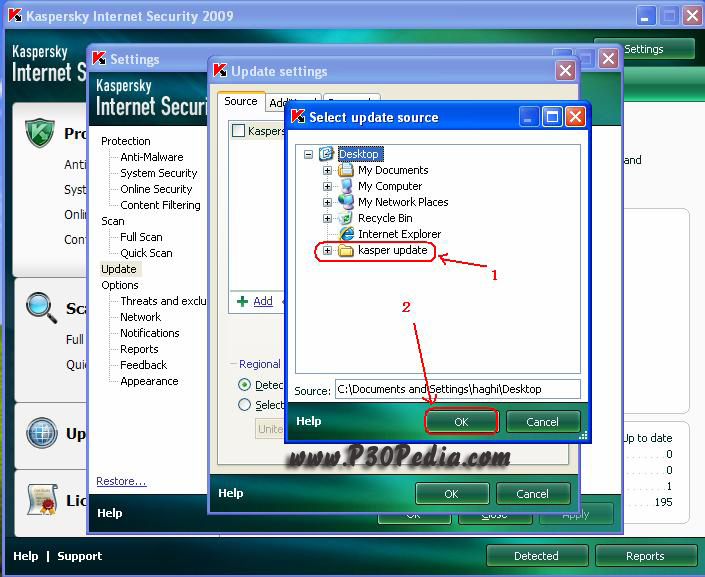Click the My Documents folder icon
This screenshot has width=705, height=577.
(x=346, y=170)
